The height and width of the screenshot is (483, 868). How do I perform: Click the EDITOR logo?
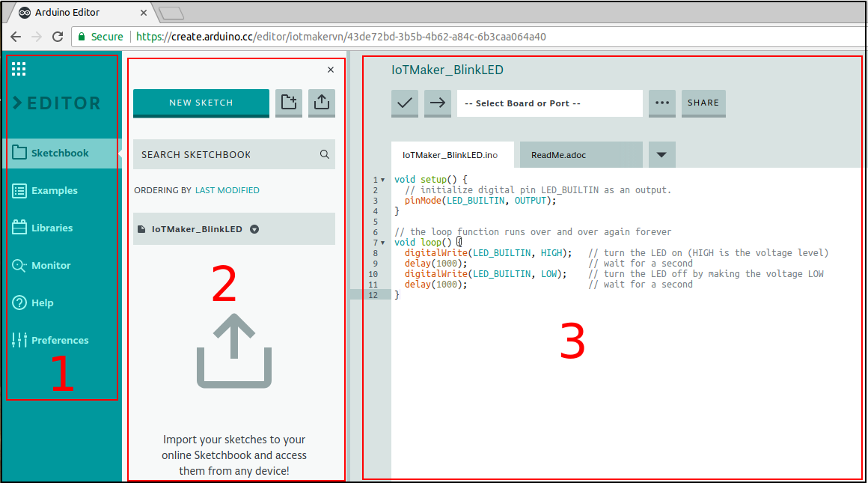(x=57, y=103)
